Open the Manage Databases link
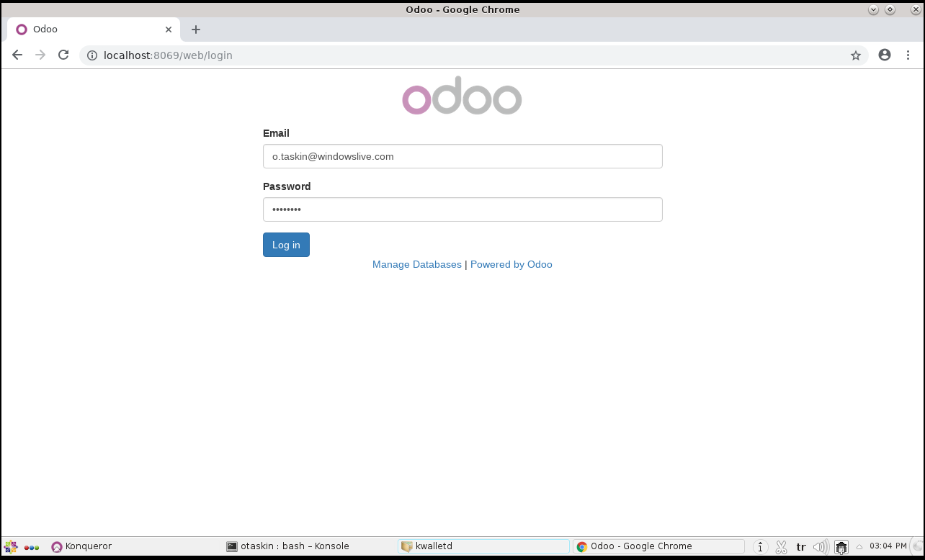Image resolution: width=925 pixels, height=560 pixels. coord(416,264)
